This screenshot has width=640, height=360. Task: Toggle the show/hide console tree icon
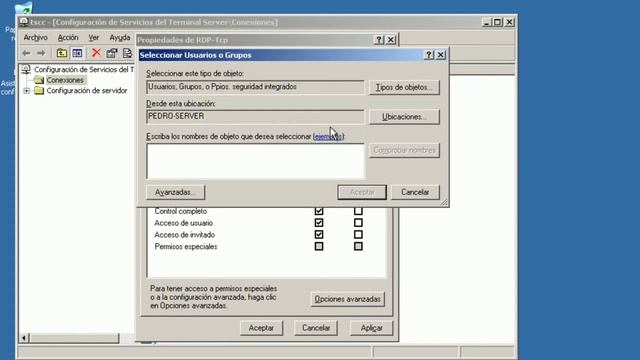point(77,53)
